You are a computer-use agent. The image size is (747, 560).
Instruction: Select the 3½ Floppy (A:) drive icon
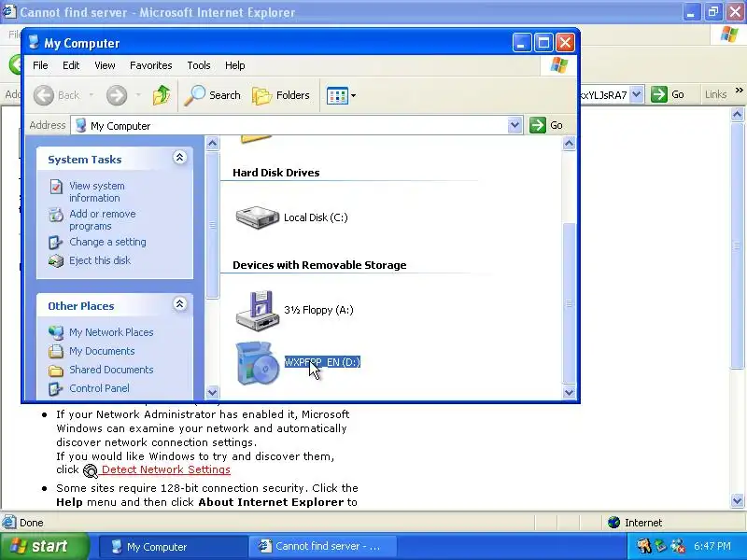258,310
